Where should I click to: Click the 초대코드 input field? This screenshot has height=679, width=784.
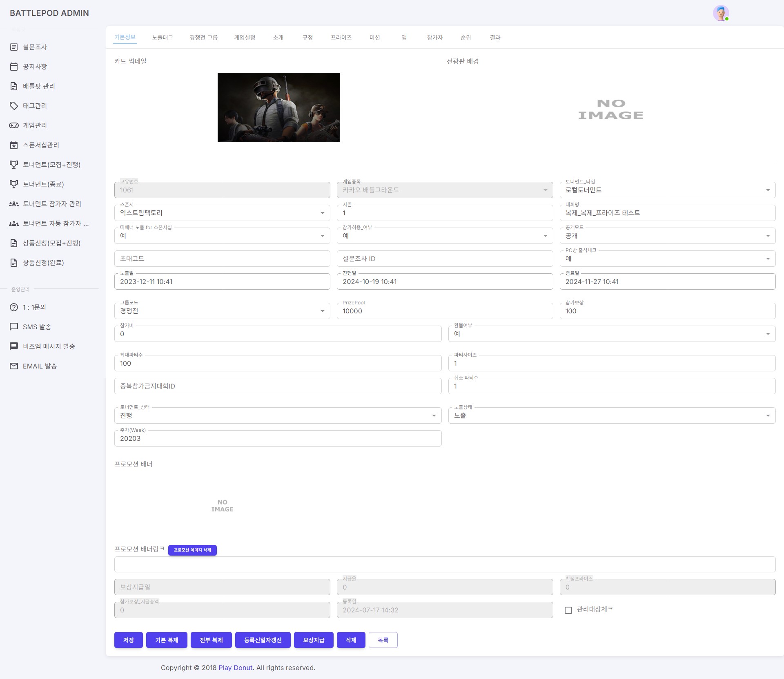click(222, 258)
